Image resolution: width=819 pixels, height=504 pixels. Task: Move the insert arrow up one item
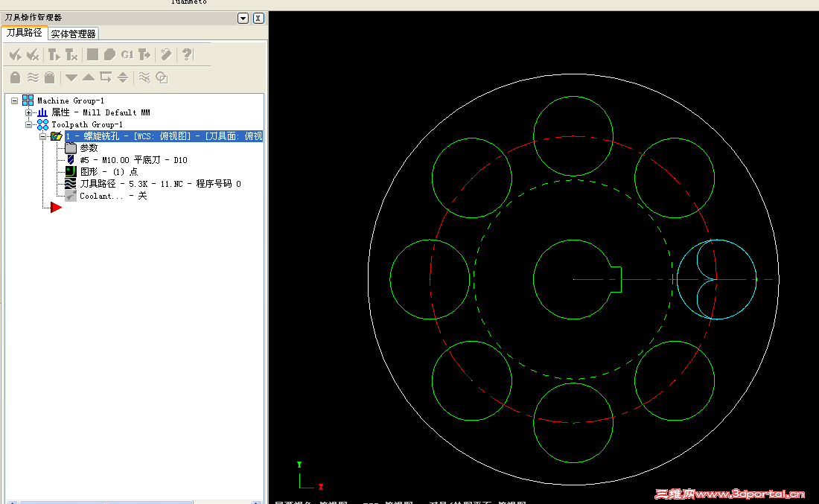pyautogui.click(x=89, y=77)
